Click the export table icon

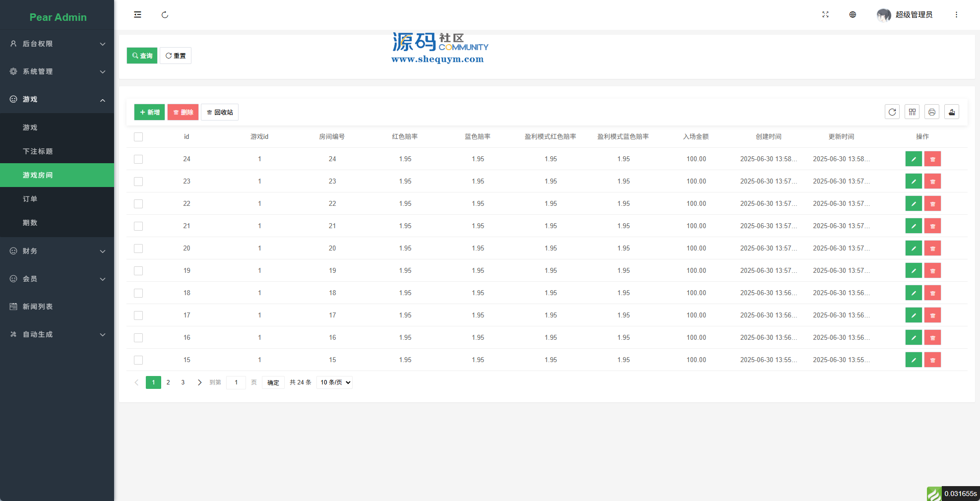click(952, 112)
